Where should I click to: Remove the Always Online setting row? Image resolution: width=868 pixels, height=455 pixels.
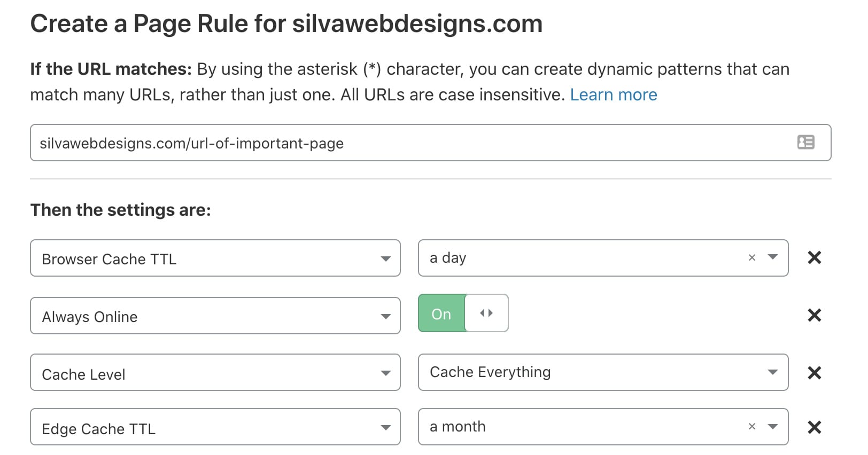pos(814,316)
